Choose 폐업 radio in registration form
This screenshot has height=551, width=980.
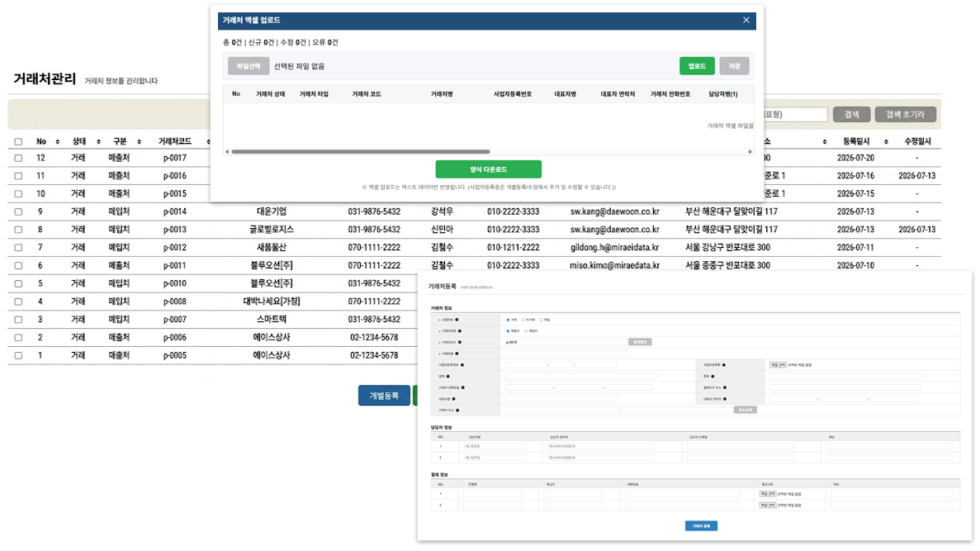542,320
